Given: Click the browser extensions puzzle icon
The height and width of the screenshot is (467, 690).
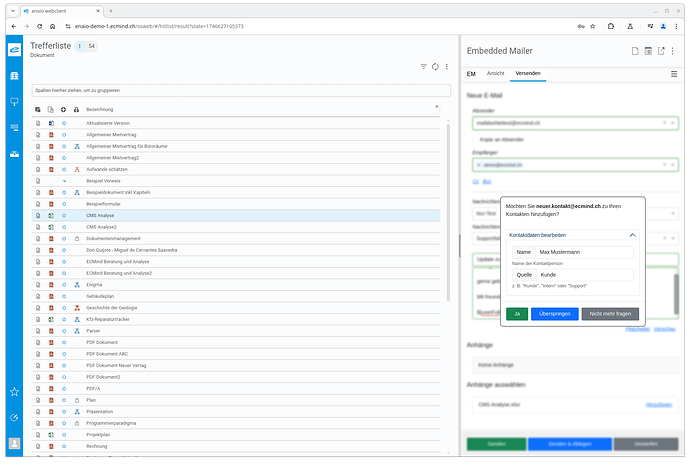Looking at the screenshot, I should click(x=611, y=26).
